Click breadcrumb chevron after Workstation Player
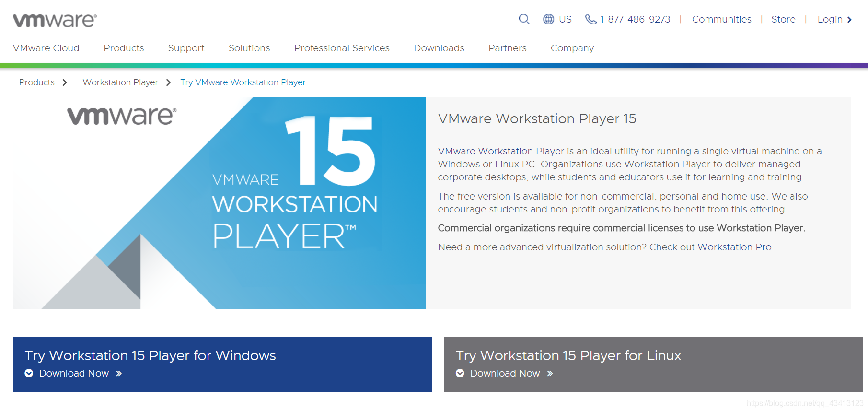 coord(168,82)
